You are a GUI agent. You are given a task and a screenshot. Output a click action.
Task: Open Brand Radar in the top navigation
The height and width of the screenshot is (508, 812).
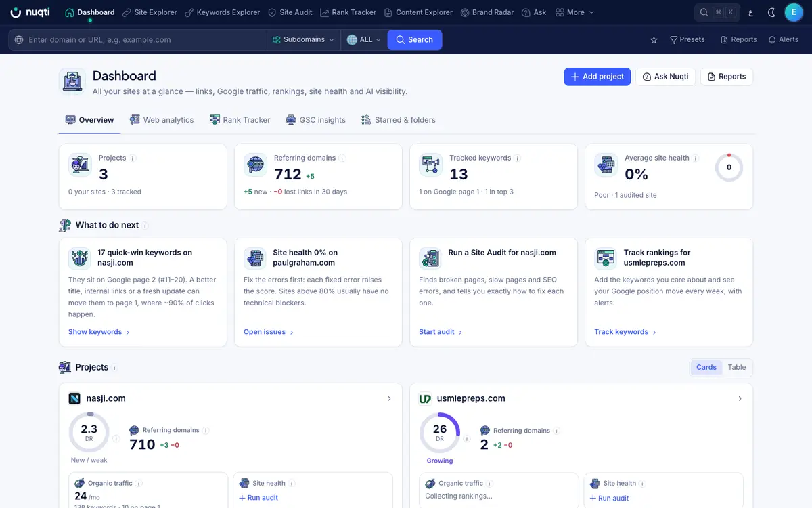click(x=487, y=12)
